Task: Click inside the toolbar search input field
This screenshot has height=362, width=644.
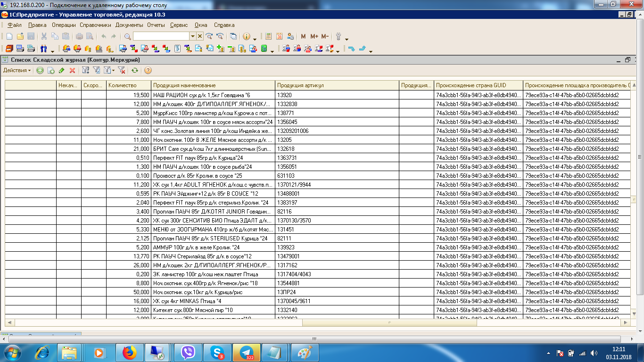Action: point(161,36)
